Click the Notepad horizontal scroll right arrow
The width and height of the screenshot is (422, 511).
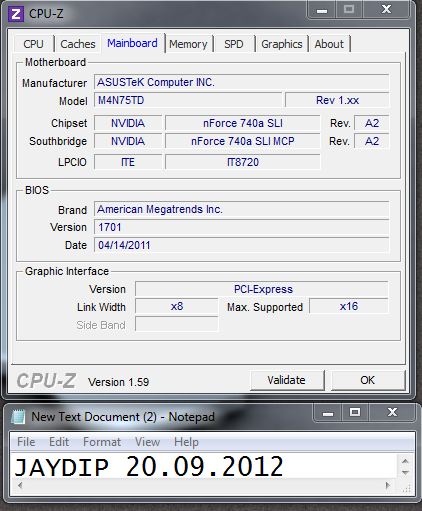388,485
